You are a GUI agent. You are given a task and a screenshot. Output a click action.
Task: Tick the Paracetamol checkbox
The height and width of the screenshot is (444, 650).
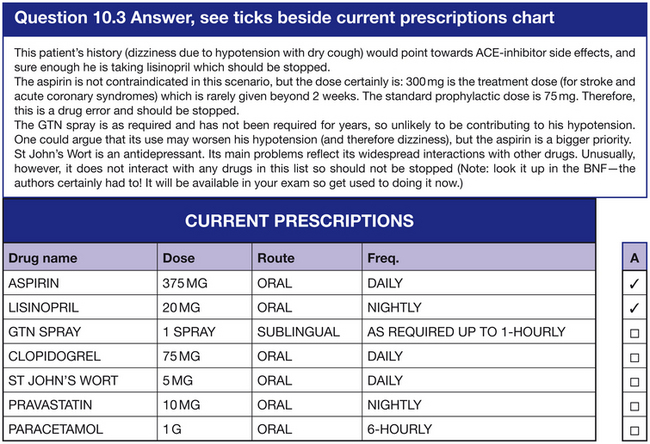click(634, 431)
